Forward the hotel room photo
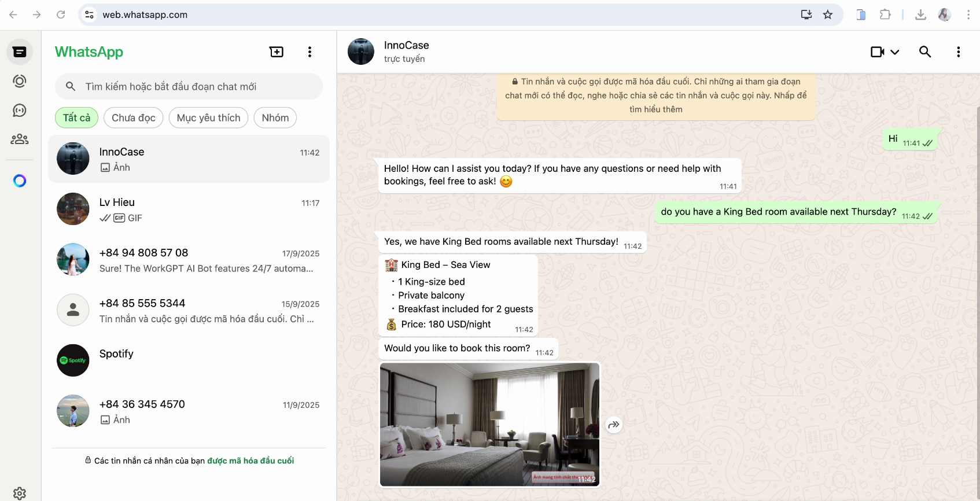Screen dimensions: 980x501 614,425
